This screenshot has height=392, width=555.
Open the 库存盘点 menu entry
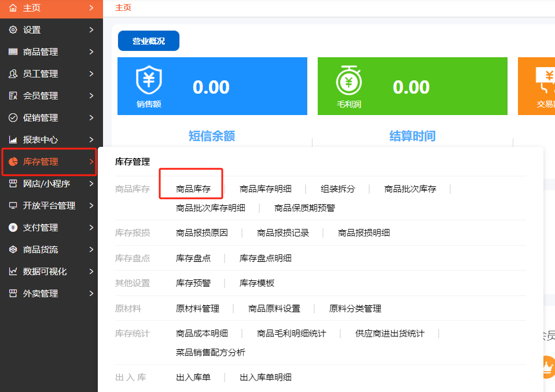(x=193, y=258)
